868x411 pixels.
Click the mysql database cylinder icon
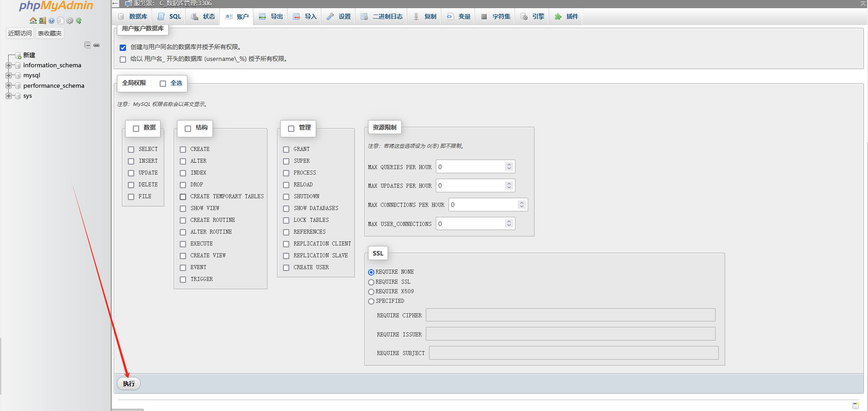tap(18, 75)
